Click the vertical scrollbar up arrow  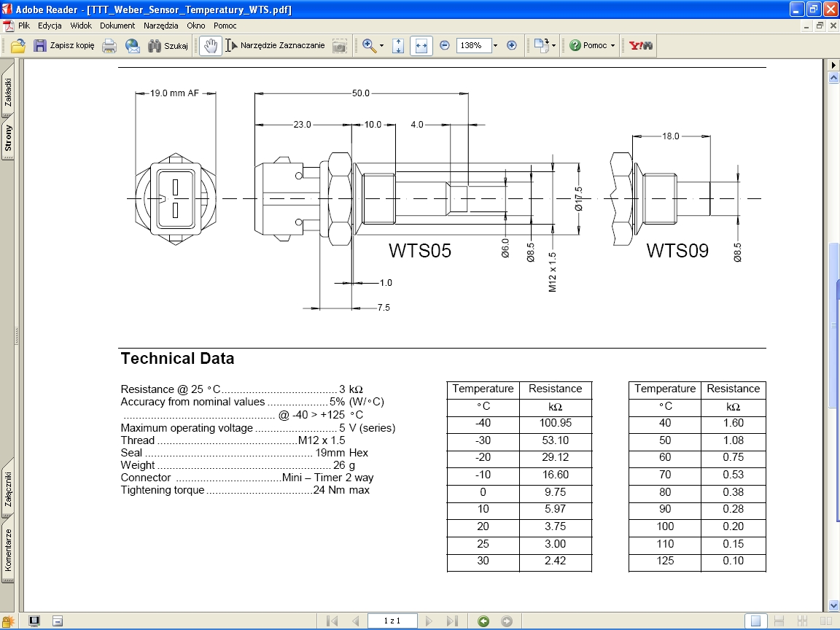click(x=833, y=78)
